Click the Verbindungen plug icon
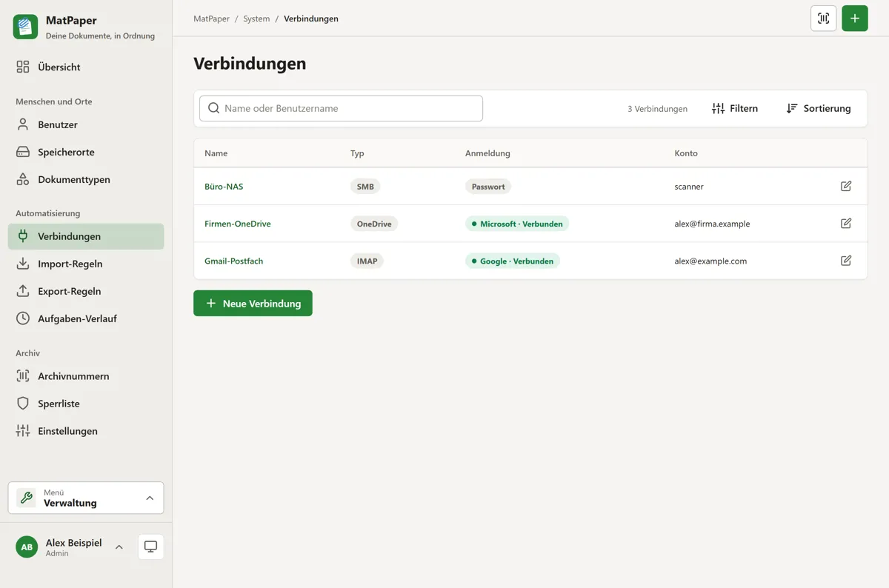The image size is (889, 588). [23, 236]
